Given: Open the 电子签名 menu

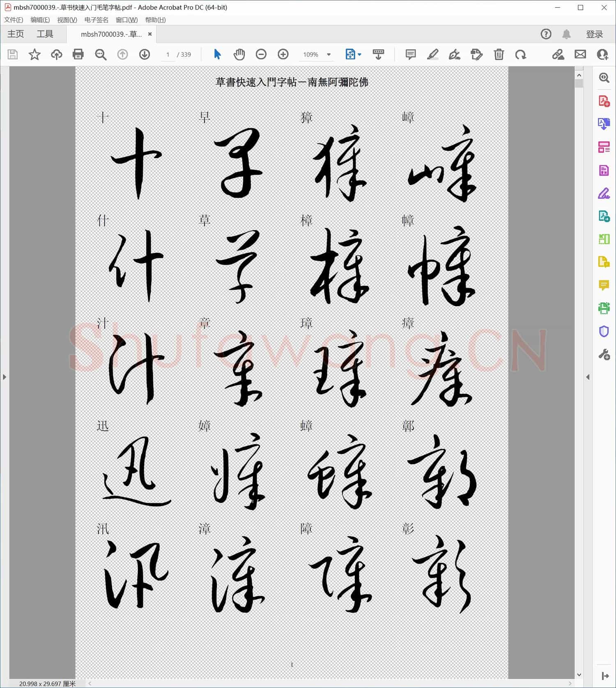Looking at the screenshot, I should (x=97, y=20).
